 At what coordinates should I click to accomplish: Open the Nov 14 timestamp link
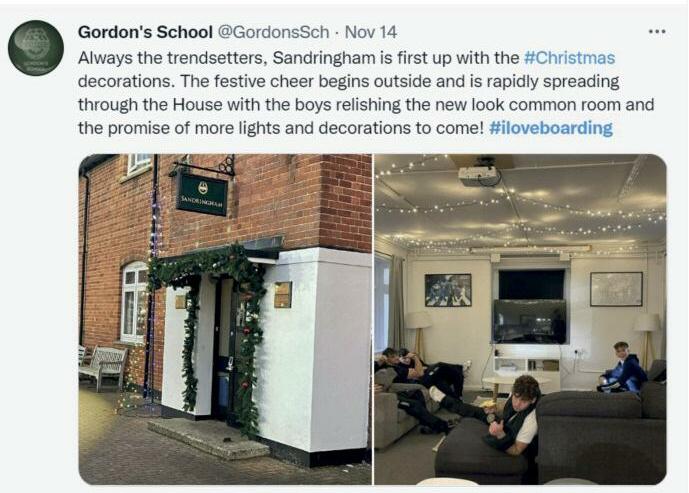(370, 32)
